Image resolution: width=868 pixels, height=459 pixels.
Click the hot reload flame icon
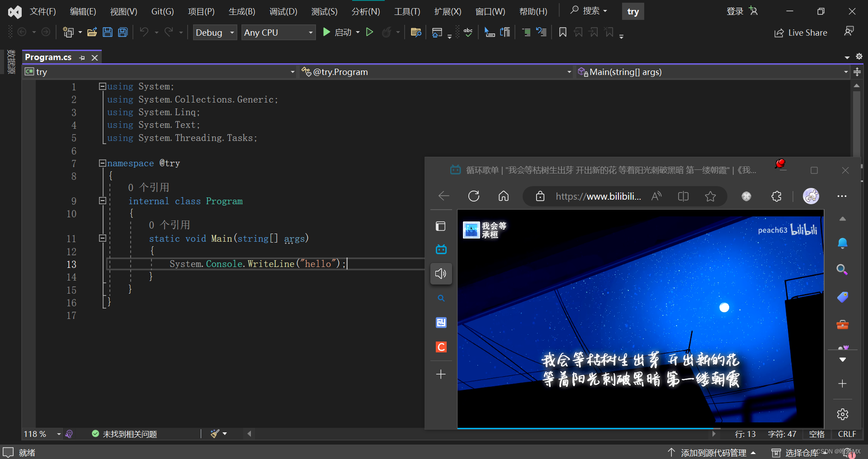tap(387, 32)
